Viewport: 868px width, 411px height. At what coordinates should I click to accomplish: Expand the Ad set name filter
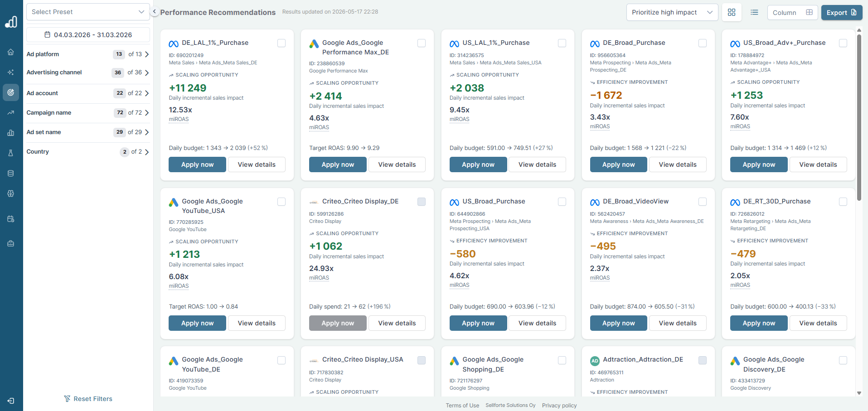point(88,132)
